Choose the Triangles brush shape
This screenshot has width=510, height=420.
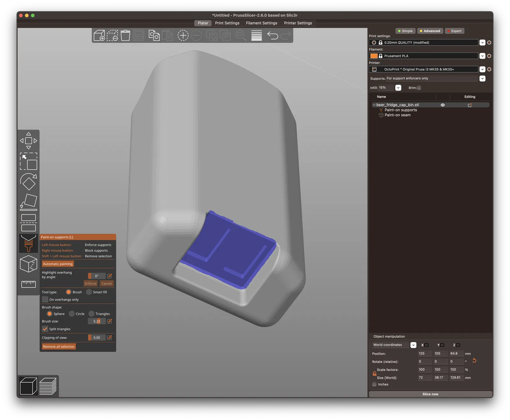point(91,314)
